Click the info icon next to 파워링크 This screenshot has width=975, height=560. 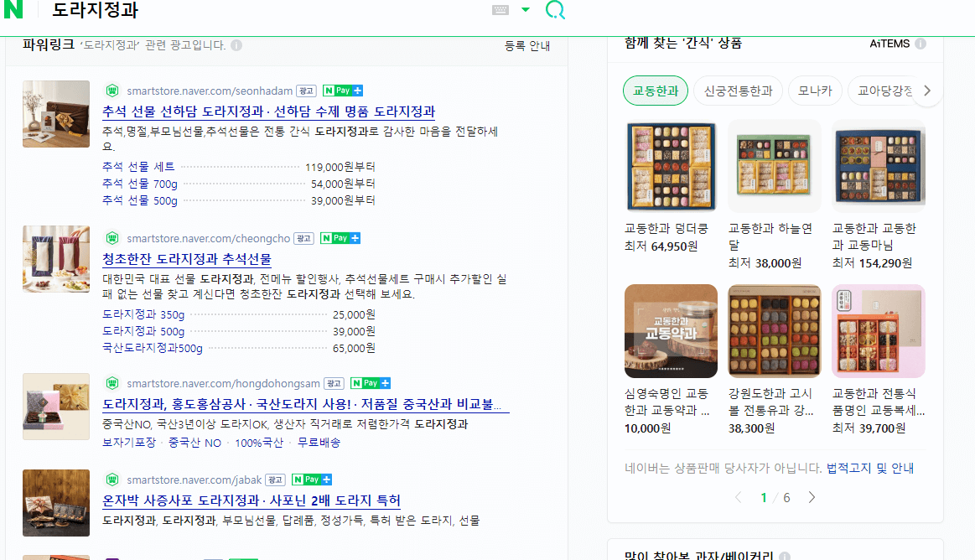click(x=236, y=44)
